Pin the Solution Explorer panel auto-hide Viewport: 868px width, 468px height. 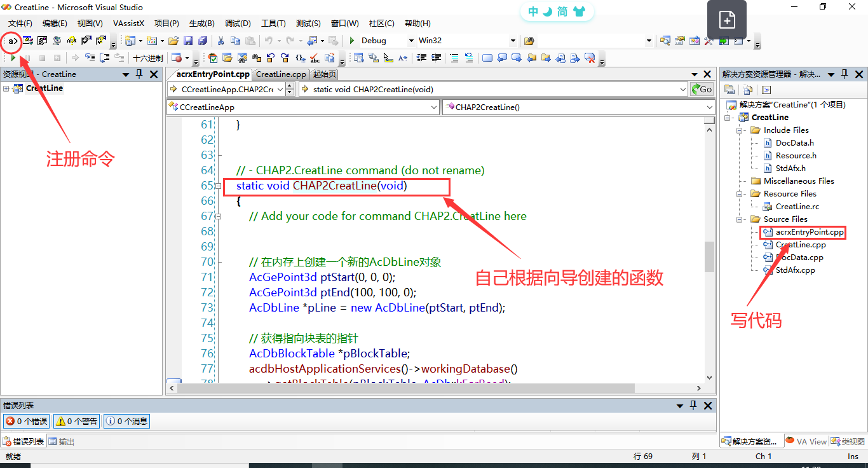pos(844,74)
